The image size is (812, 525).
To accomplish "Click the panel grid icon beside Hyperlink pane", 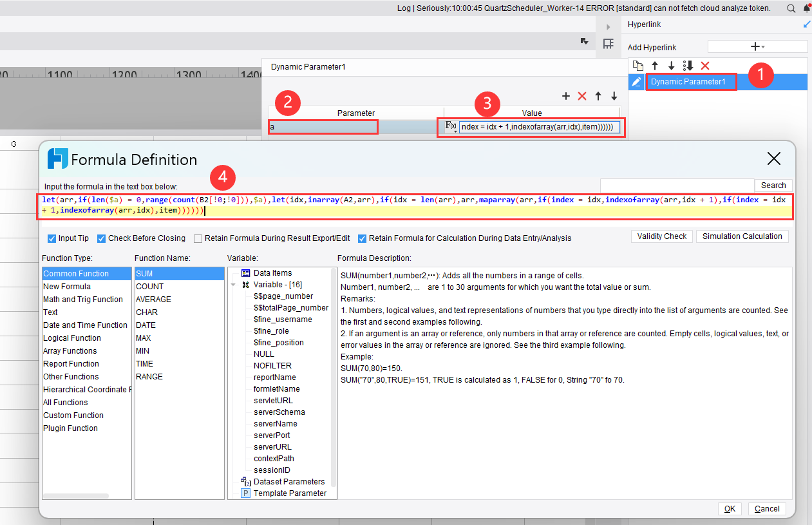I will [608, 44].
